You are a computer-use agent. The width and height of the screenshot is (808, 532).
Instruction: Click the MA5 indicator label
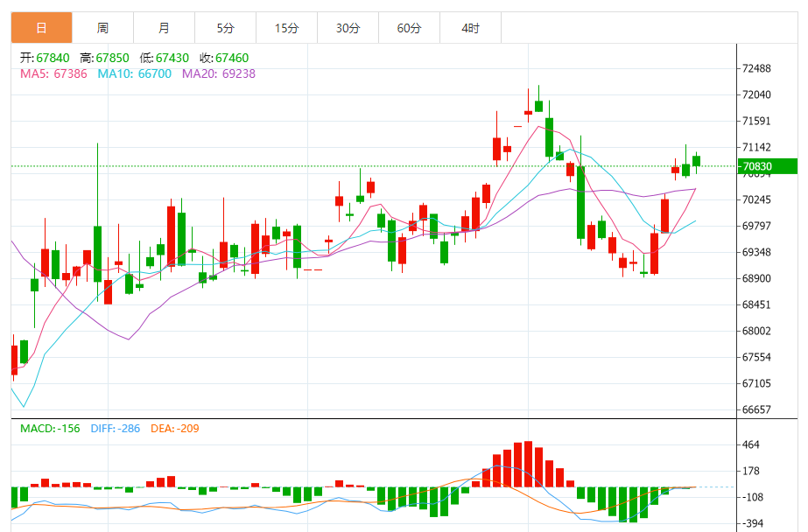click(53, 74)
